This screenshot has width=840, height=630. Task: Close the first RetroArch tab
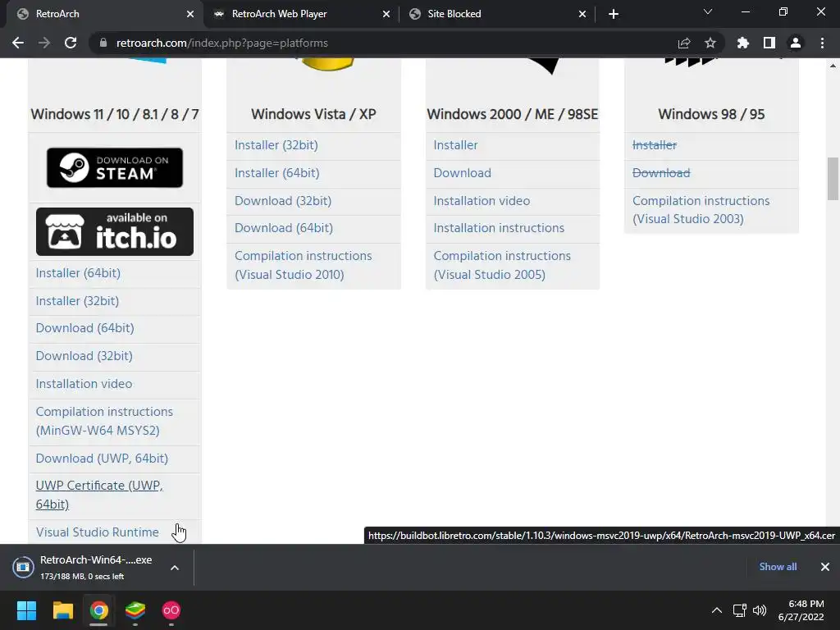point(190,14)
